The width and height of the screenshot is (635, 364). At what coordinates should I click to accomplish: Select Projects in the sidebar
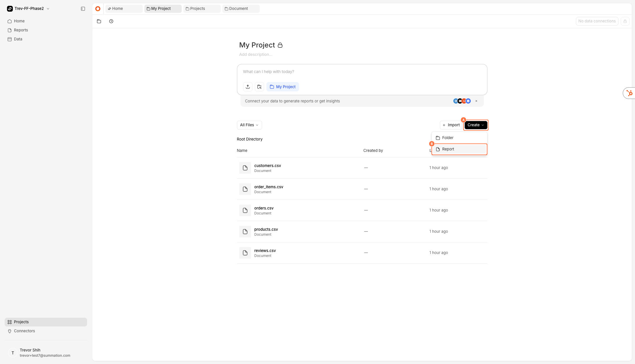[46, 322]
